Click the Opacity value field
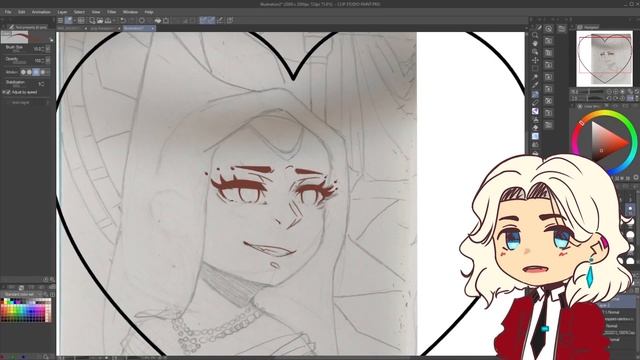Viewport: 640px width, 360px height. coord(38,60)
